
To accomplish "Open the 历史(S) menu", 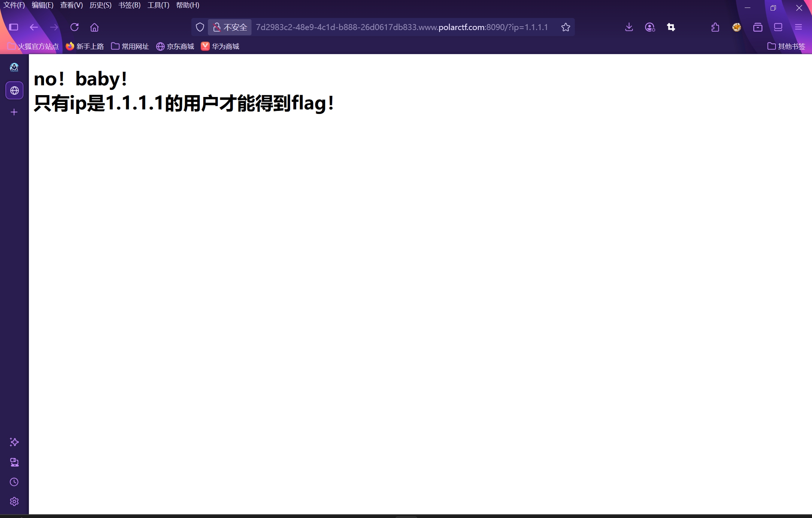I will tap(100, 5).
